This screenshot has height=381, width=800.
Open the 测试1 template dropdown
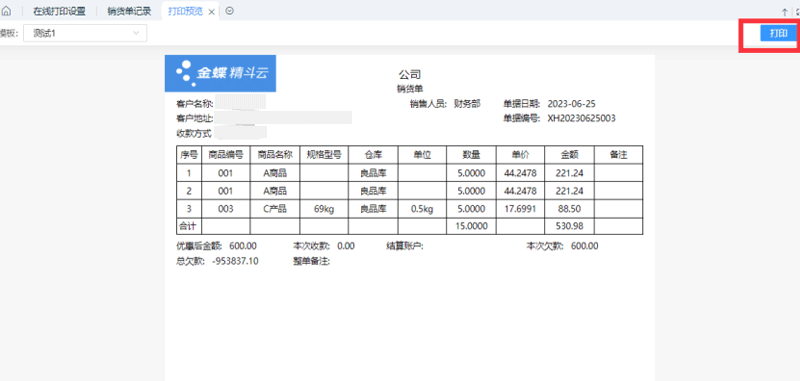(x=85, y=33)
